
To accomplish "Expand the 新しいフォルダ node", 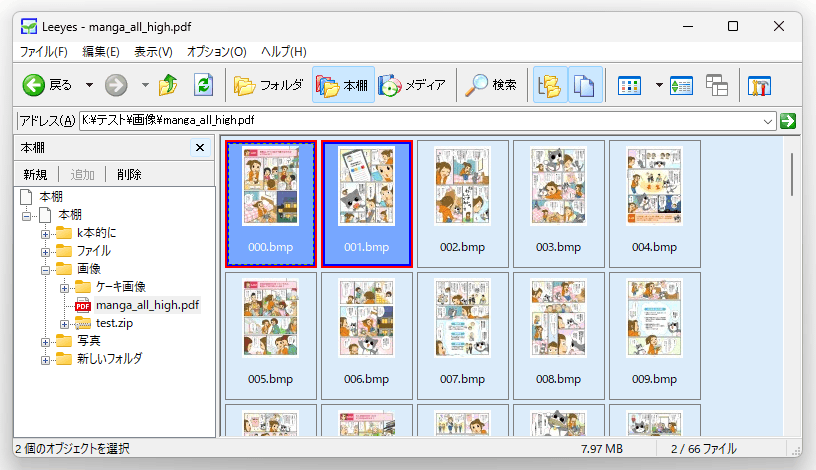I will 45,360.
